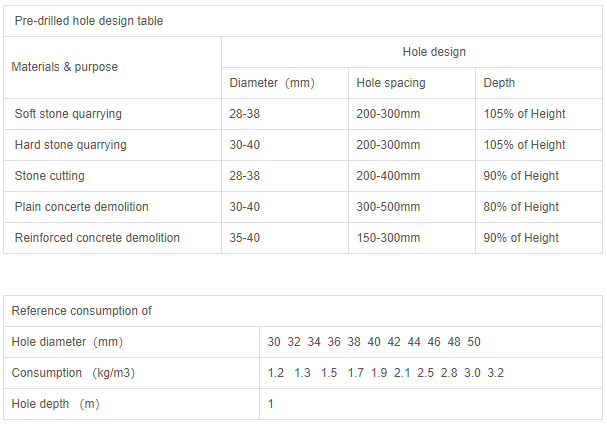Screen dimensions: 607x434
Task: Select the "Plain concerte demolition" row label
Action: [x=81, y=207]
